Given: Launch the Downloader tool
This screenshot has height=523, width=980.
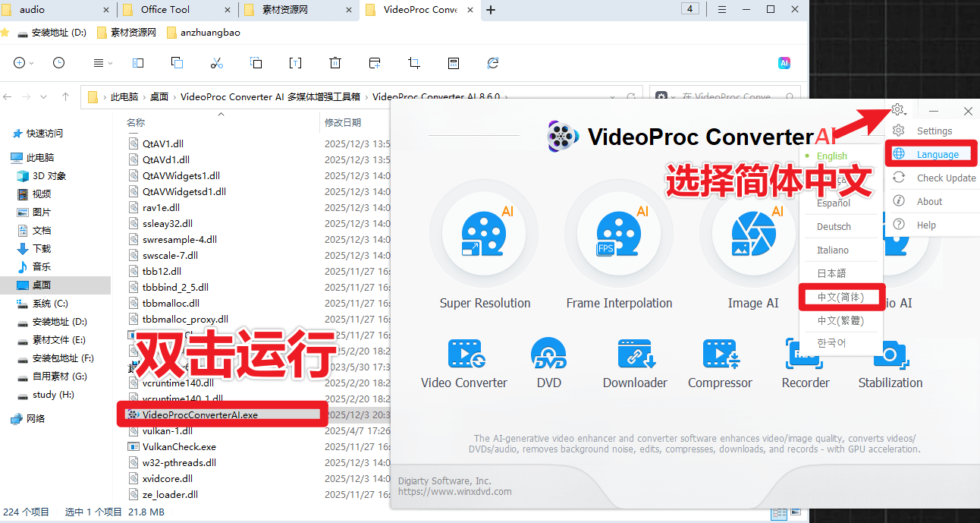Looking at the screenshot, I should point(636,353).
